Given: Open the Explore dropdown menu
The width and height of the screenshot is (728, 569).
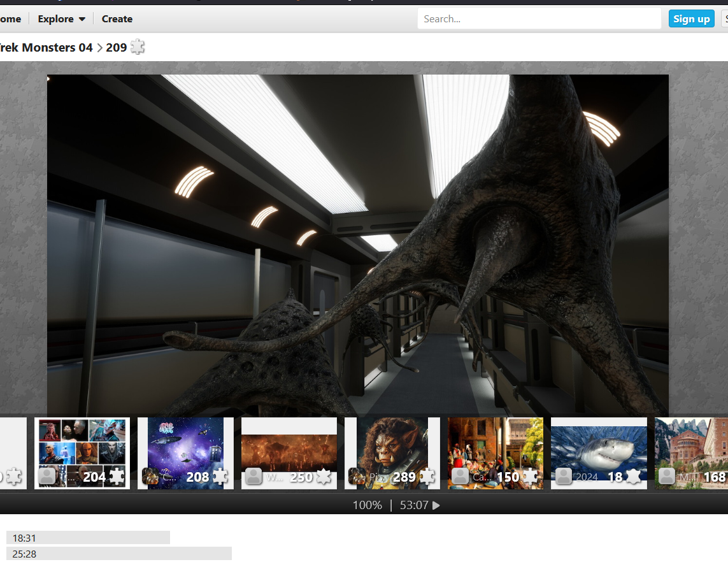Looking at the screenshot, I should coord(61,19).
